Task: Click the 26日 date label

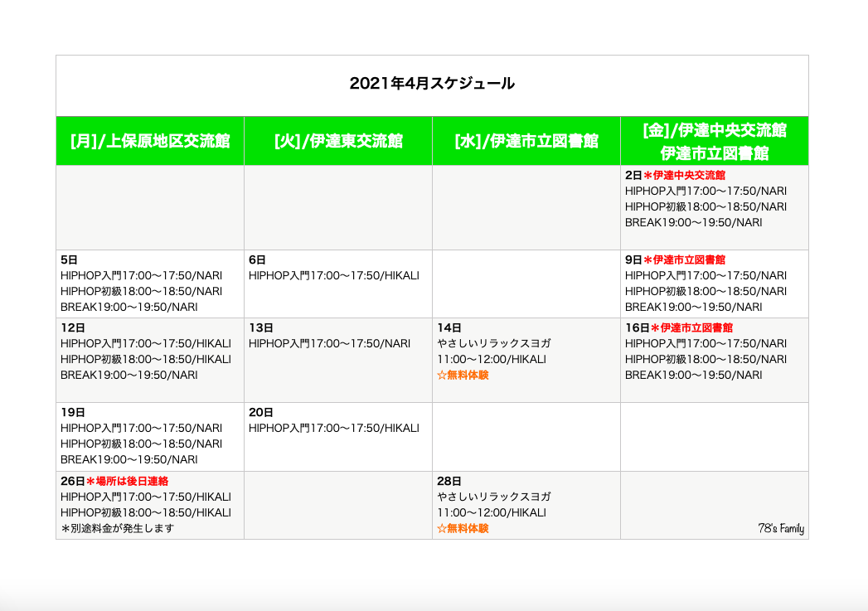Action: 72,482
